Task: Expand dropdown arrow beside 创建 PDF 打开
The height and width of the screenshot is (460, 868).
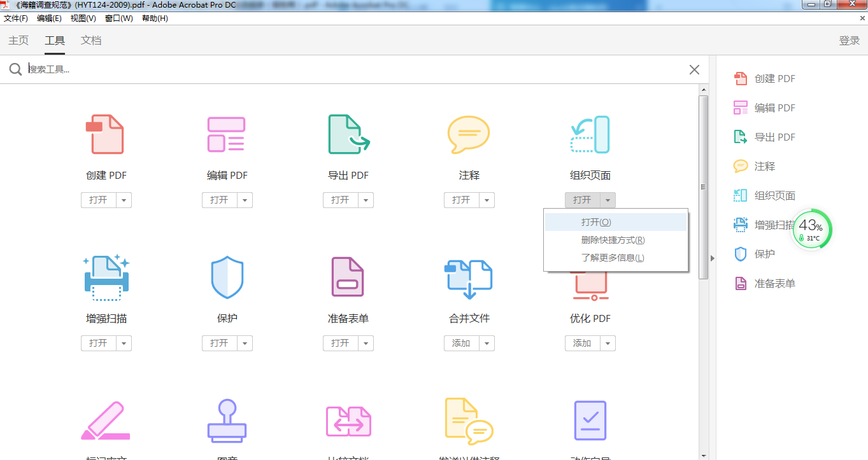Action: pos(124,200)
